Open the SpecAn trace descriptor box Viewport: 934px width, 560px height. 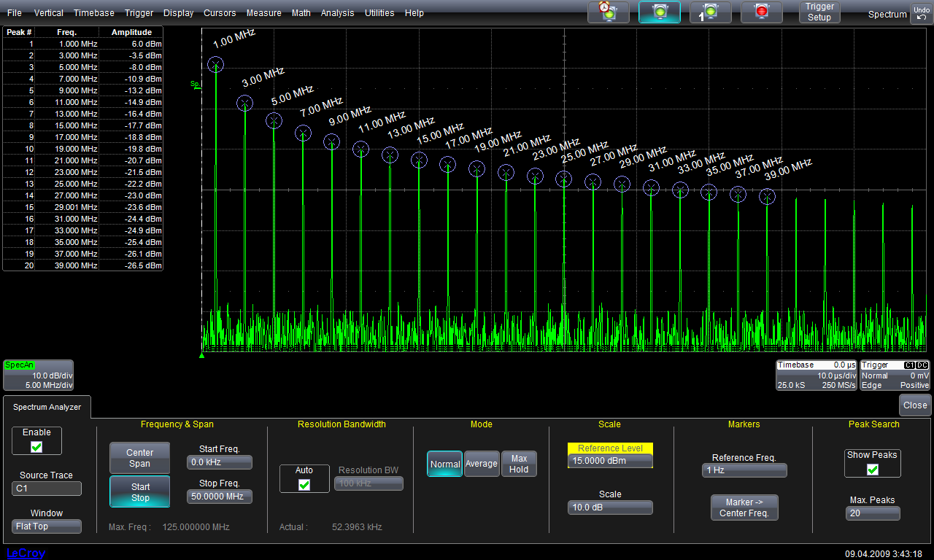(x=39, y=375)
